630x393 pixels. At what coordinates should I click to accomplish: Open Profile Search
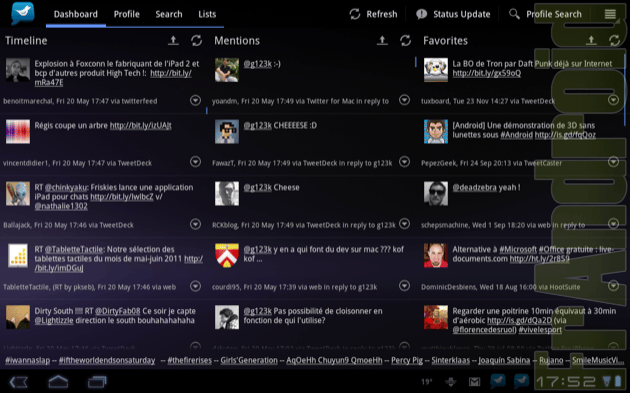point(546,14)
